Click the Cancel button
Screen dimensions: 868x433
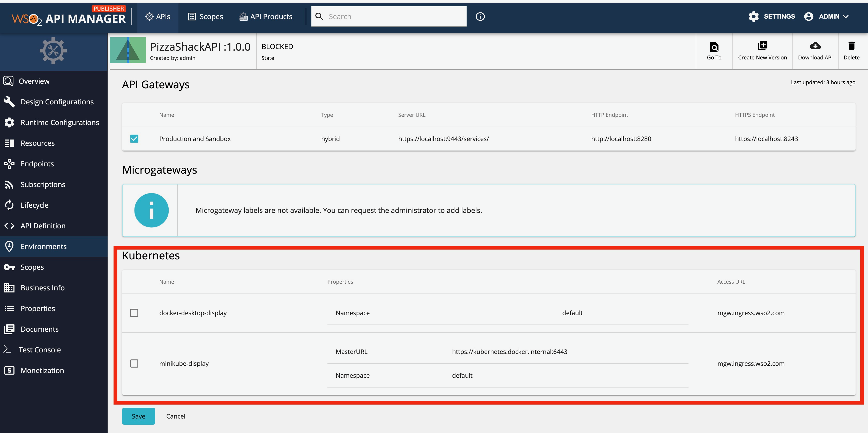(x=176, y=416)
